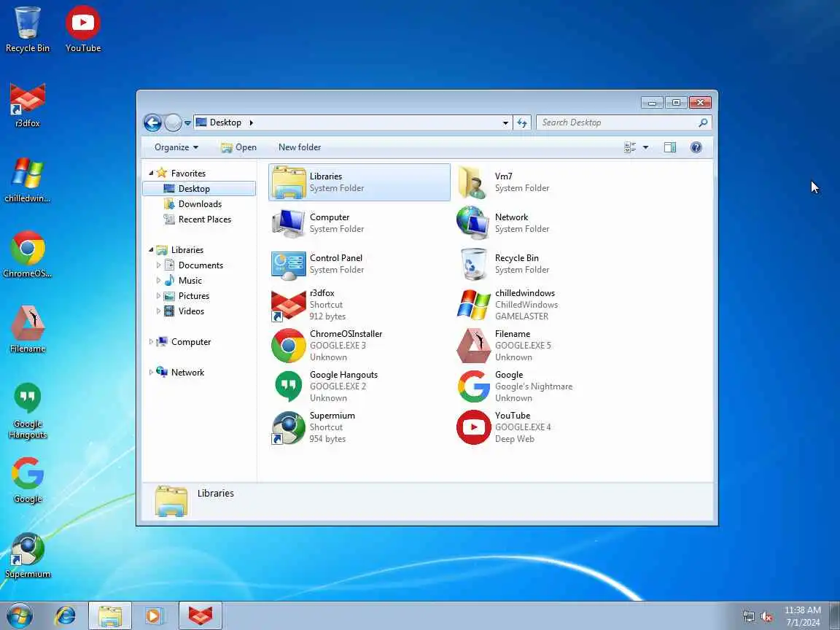Select the chilledwin... desktop icon
The width and height of the screenshot is (840, 630).
27,180
